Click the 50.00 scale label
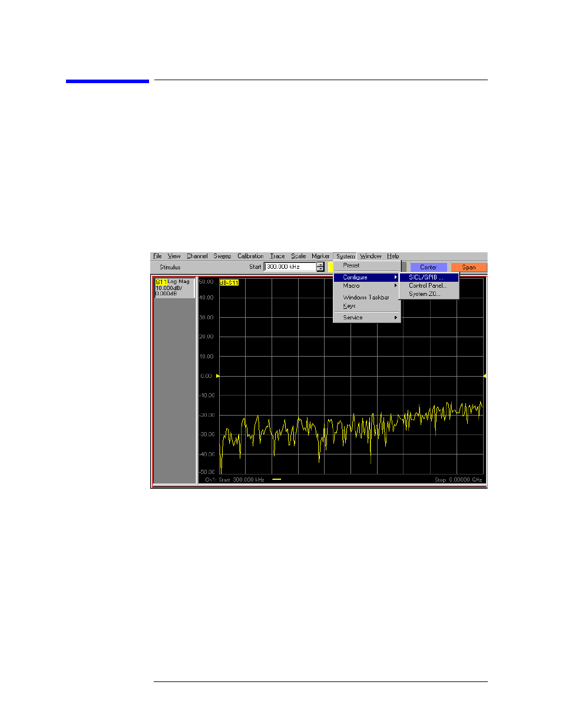 pos(206,282)
